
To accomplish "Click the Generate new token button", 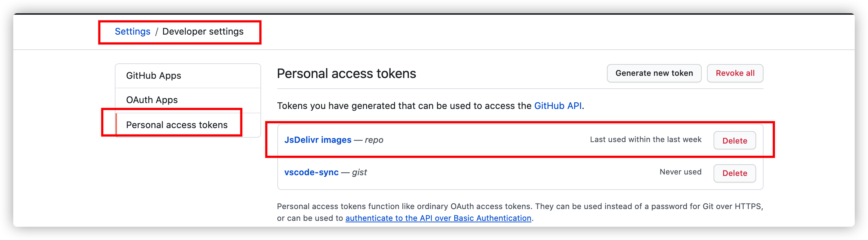I will click(654, 73).
